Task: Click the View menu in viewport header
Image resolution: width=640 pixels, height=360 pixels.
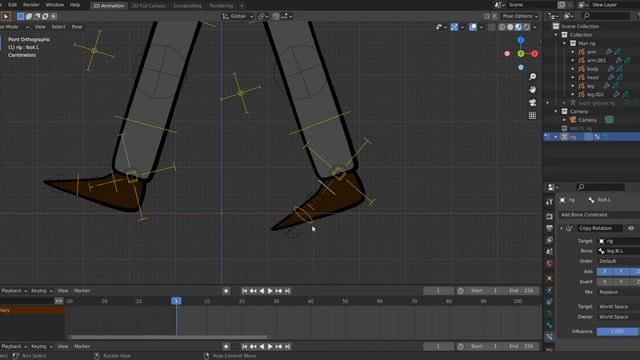Action: coord(40,27)
